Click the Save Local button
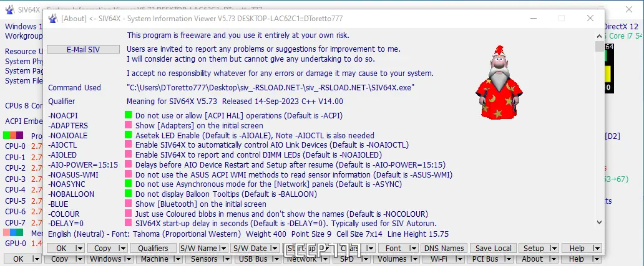The width and height of the screenshot is (644, 266). pos(493,248)
